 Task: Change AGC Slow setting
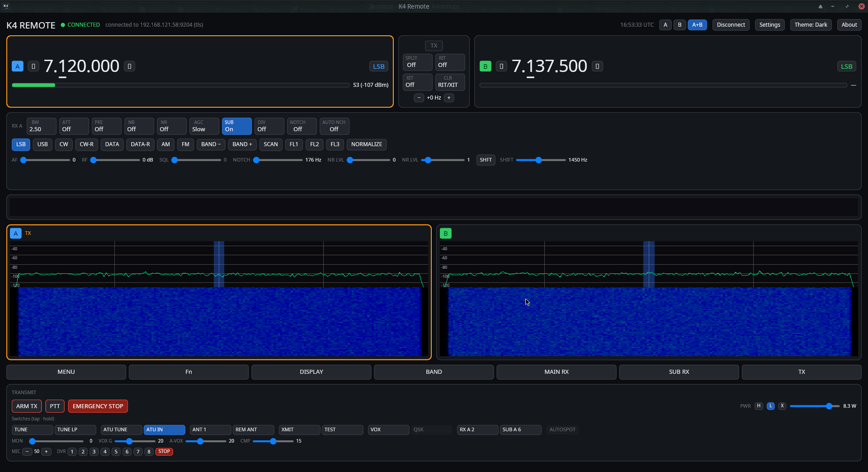[x=204, y=126]
